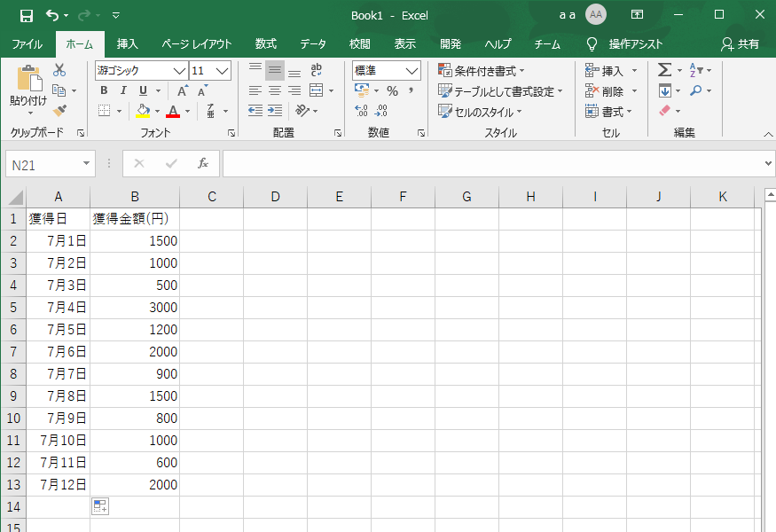Apply the yellow fill color

click(x=143, y=111)
